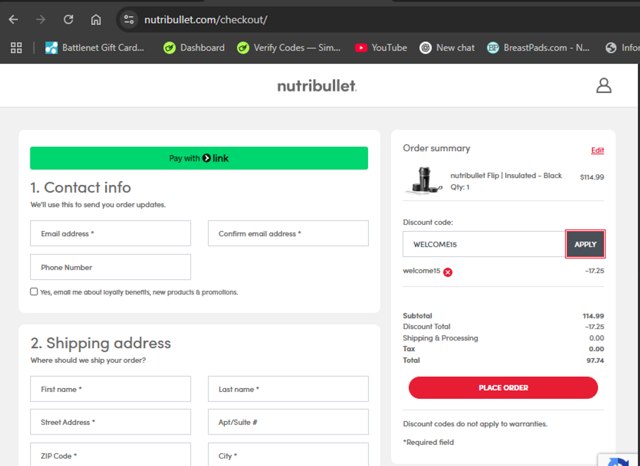Focus the Email address field

[x=110, y=233]
